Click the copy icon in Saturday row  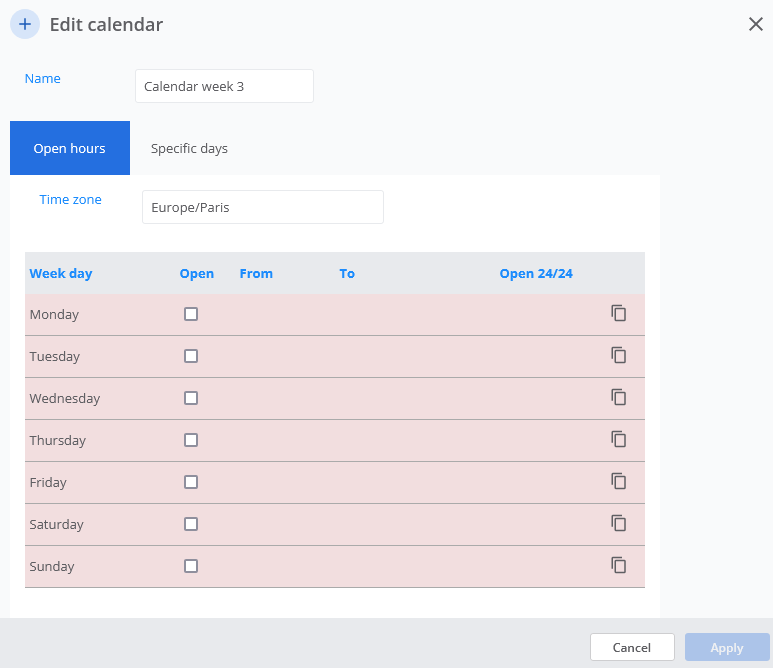point(619,523)
